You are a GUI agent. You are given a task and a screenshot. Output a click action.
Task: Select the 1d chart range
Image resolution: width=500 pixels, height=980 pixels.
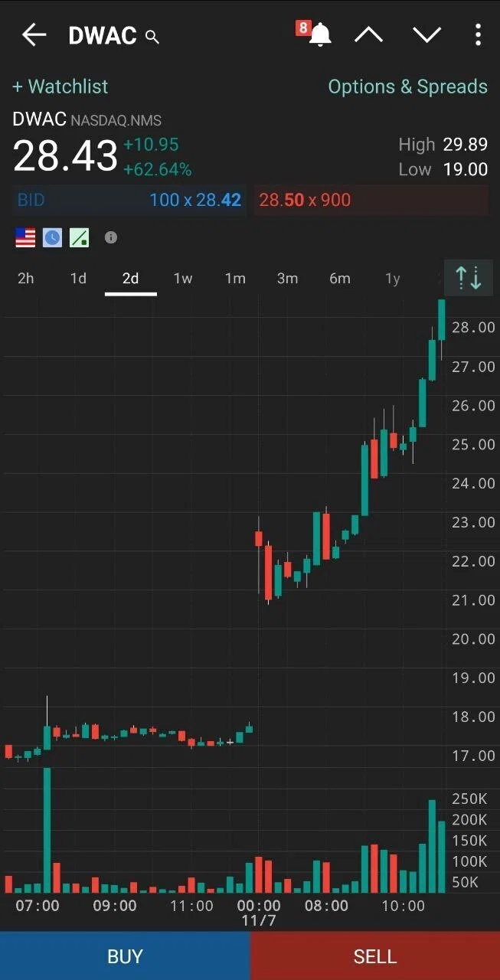[x=78, y=279]
